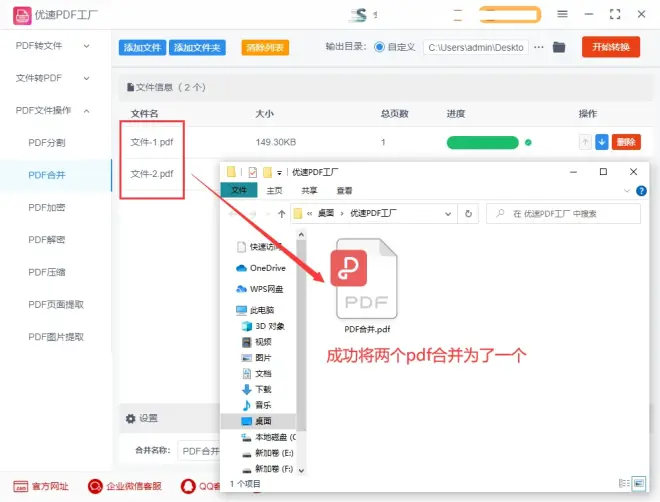Screen dimensions: 660x502
Task: Click the green progress bar for 文件-1.pdf
Action: tap(482, 143)
